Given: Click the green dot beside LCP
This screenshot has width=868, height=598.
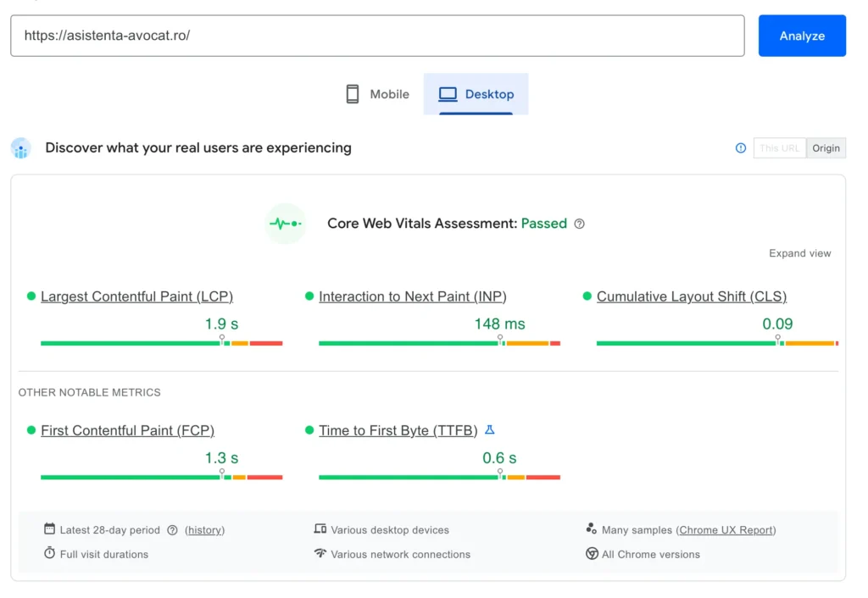Looking at the screenshot, I should pyautogui.click(x=31, y=296).
